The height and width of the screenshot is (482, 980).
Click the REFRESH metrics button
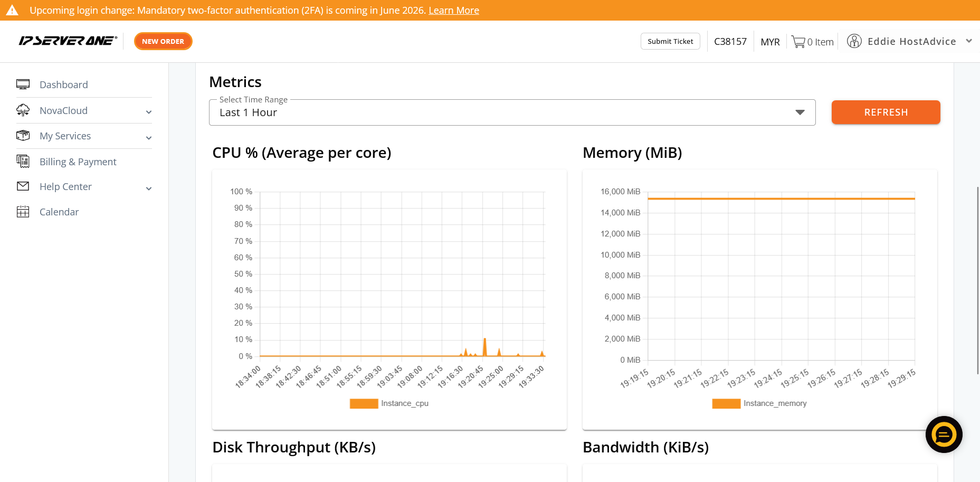pyautogui.click(x=886, y=112)
